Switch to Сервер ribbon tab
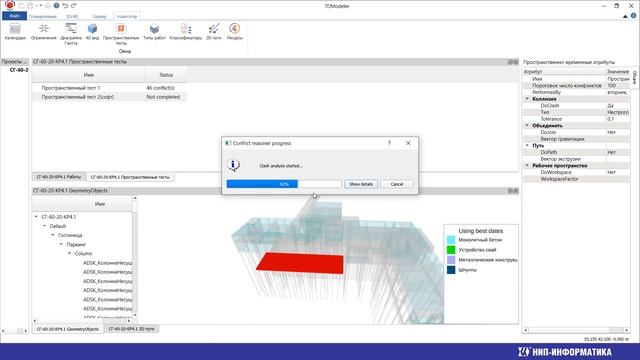Screen dimensions: 640x360 99,16
